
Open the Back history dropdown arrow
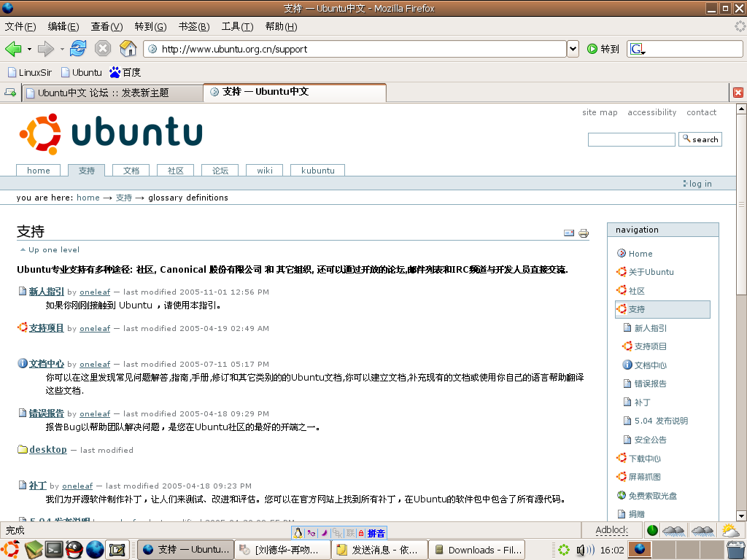tap(29, 49)
